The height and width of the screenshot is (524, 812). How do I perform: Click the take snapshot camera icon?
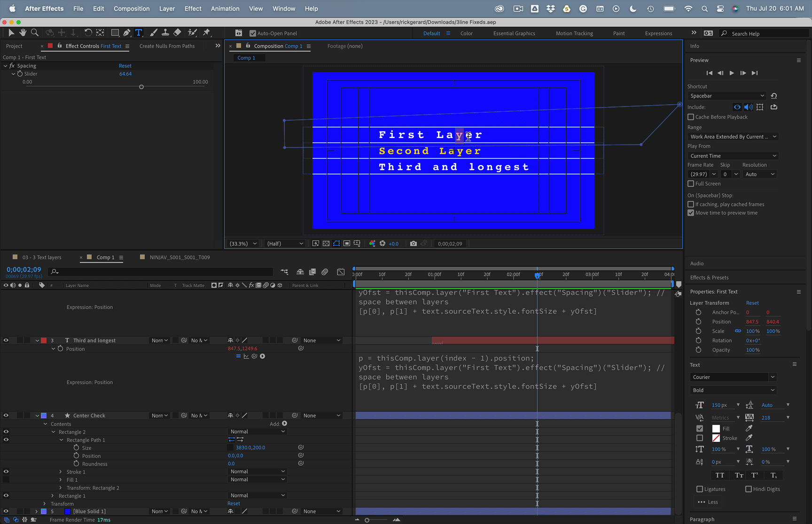414,244
